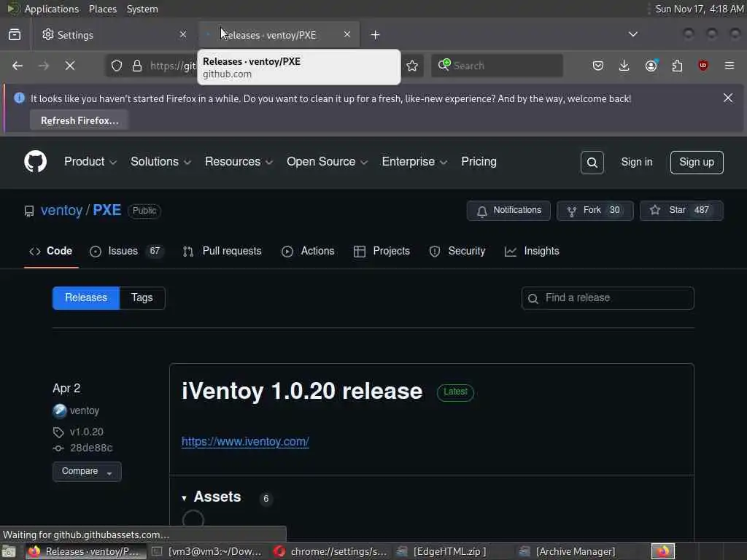The width and height of the screenshot is (747, 560).
Task: Expand Solutions navigation menu
Action: tap(160, 162)
